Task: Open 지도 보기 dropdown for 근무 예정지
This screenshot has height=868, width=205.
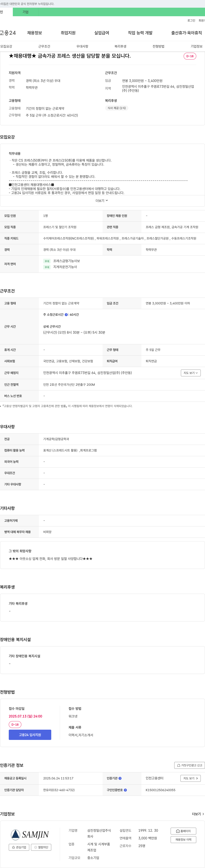Action: tap(191, 373)
